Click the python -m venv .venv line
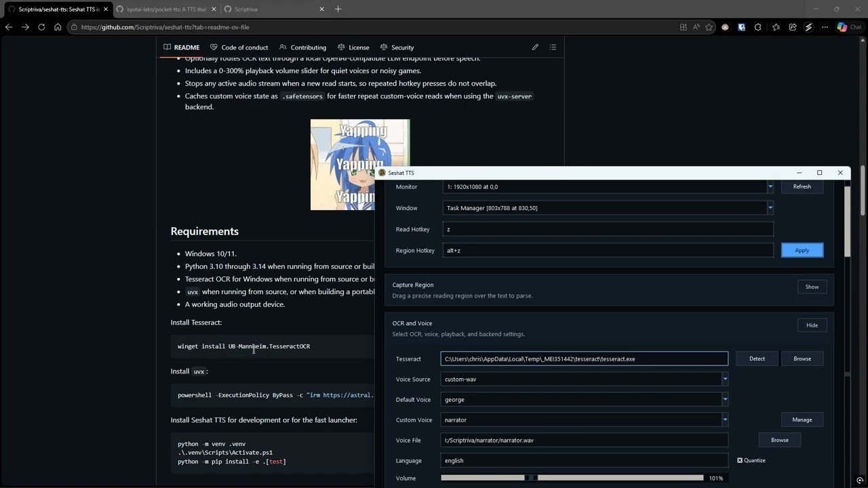The width and height of the screenshot is (868, 488). point(212,444)
